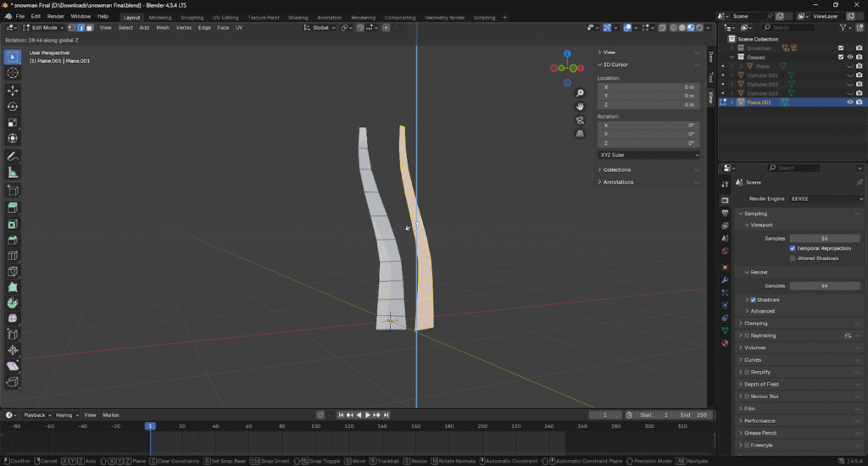Hide Plane.001 using its eye icon
Screen dimensions: 868x466
pos(849,103)
